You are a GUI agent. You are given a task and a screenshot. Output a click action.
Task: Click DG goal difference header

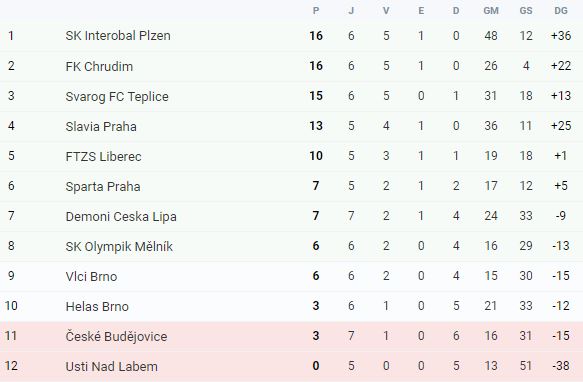pos(561,11)
